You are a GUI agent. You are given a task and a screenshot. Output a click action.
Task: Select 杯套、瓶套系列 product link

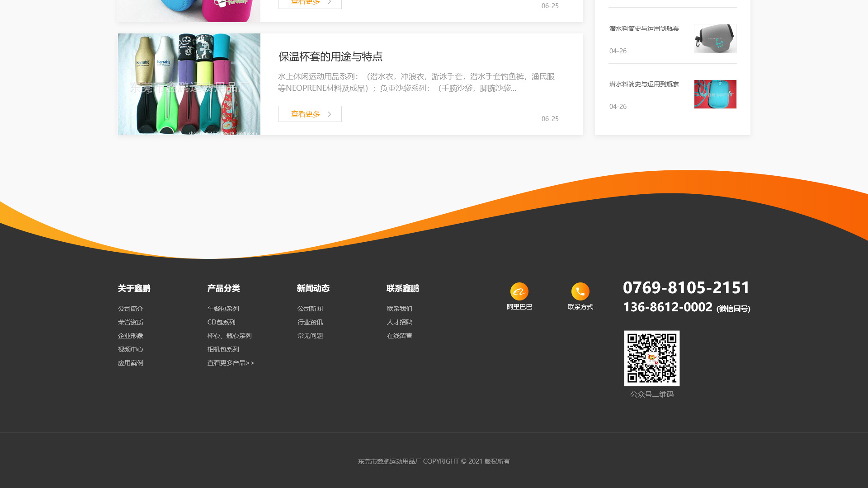click(x=229, y=336)
